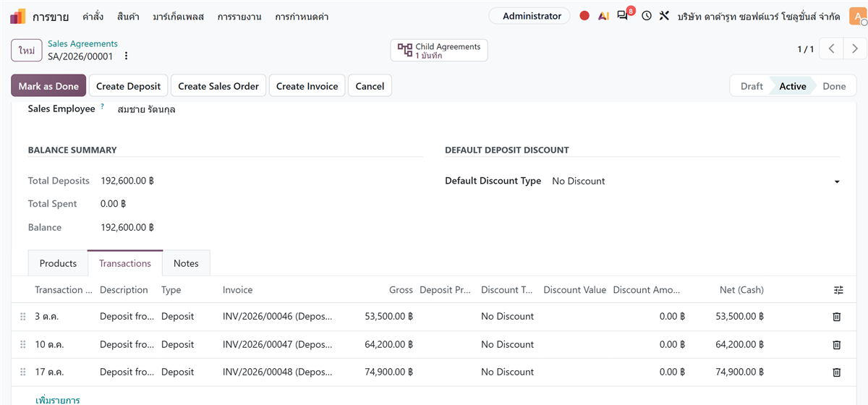Image resolution: width=868 pixels, height=405 pixels.
Task: Click the Mark as Done button
Action: (x=48, y=86)
